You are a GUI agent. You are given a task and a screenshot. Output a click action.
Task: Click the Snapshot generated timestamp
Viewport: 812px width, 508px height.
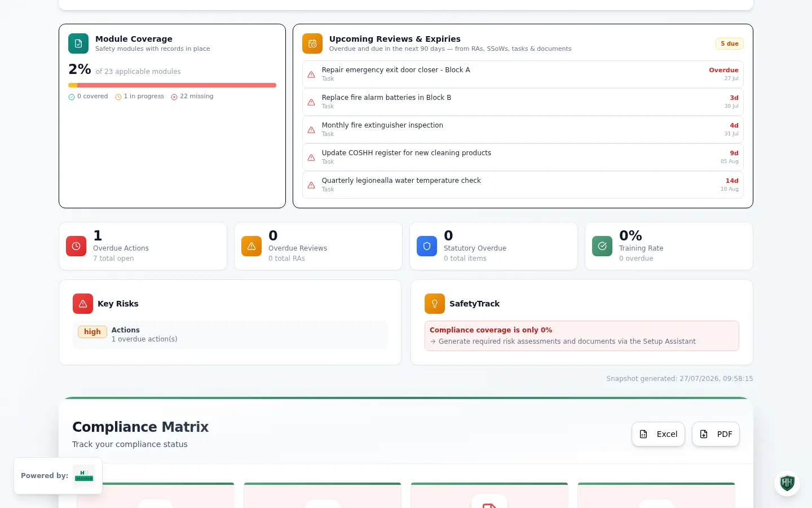click(x=679, y=379)
